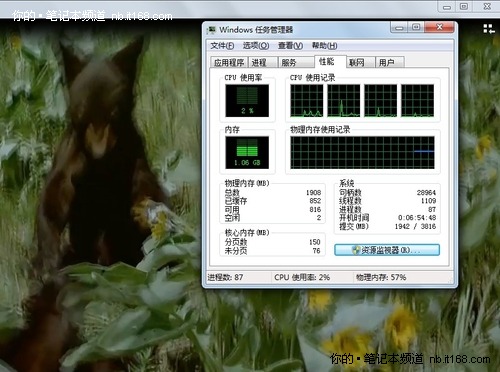Click the 提交(MB) value 1942 / 3816
The image size is (500, 372).
(415, 226)
